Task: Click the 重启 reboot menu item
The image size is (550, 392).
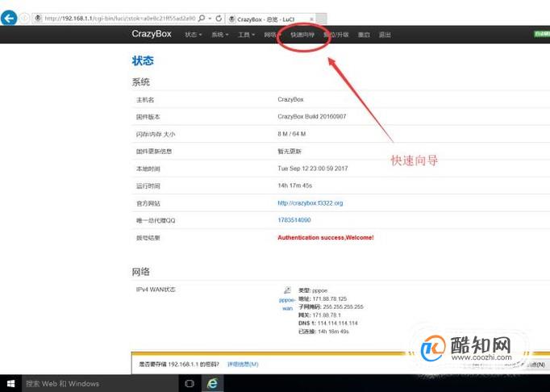Action: pyautogui.click(x=364, y=35)
